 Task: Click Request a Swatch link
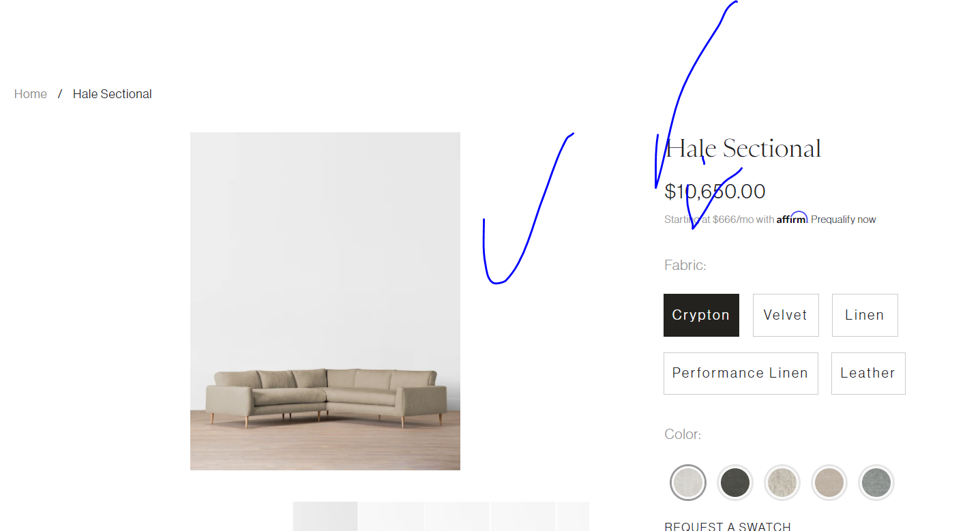coord(728,526)
